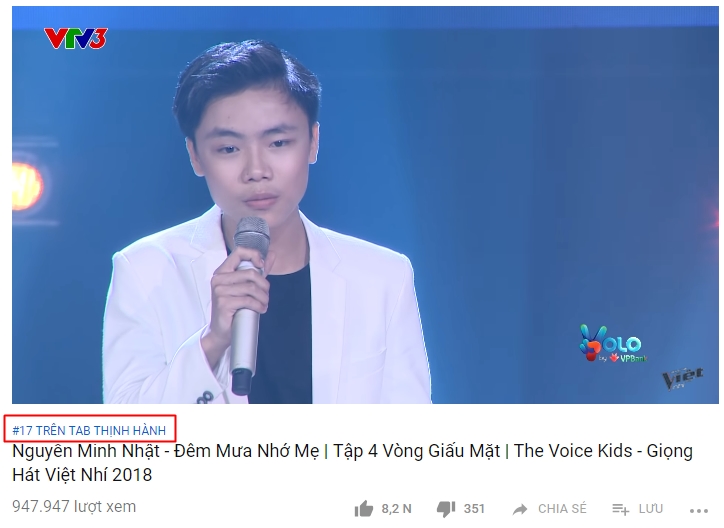Image resolution: width=724 pixels, height=528 pixels.
Task: Click the share arrow icon
Action: coord(520,510)
